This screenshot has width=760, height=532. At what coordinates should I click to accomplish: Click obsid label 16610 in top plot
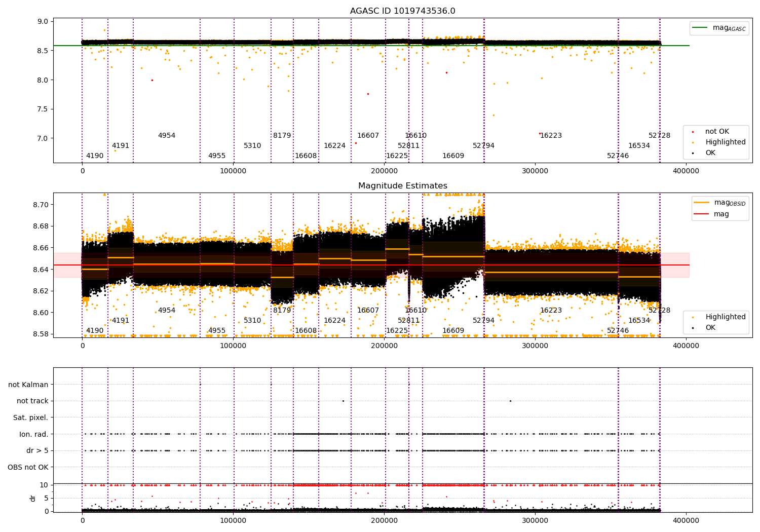point(416,135)
